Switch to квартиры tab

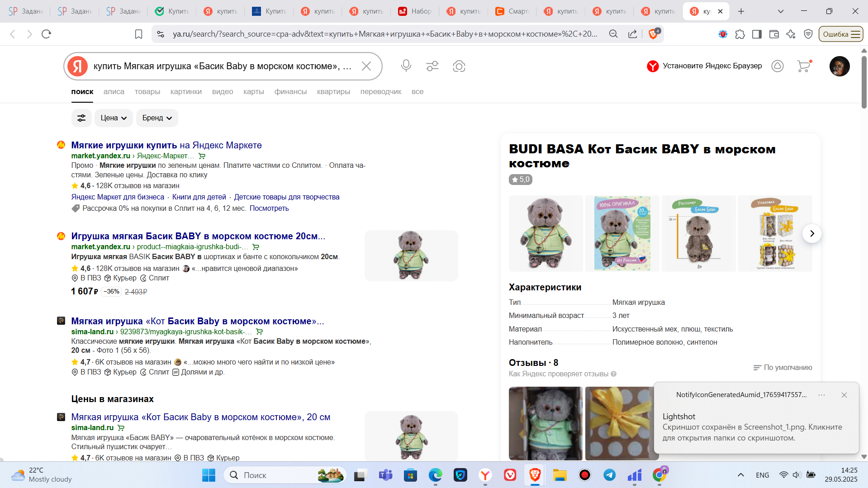click(x=333, y=92)
